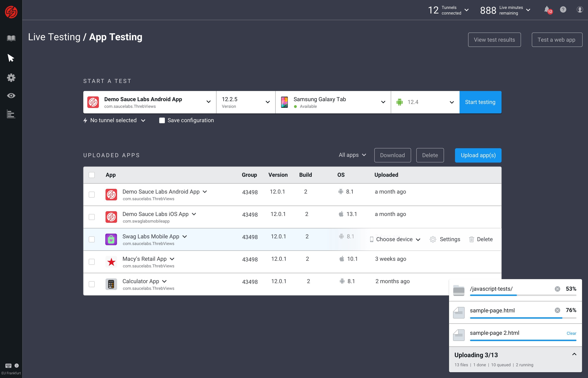Open the bar chart analytics sidebar icon
This screenshot has height=378, width=588.
click(11, 114)
